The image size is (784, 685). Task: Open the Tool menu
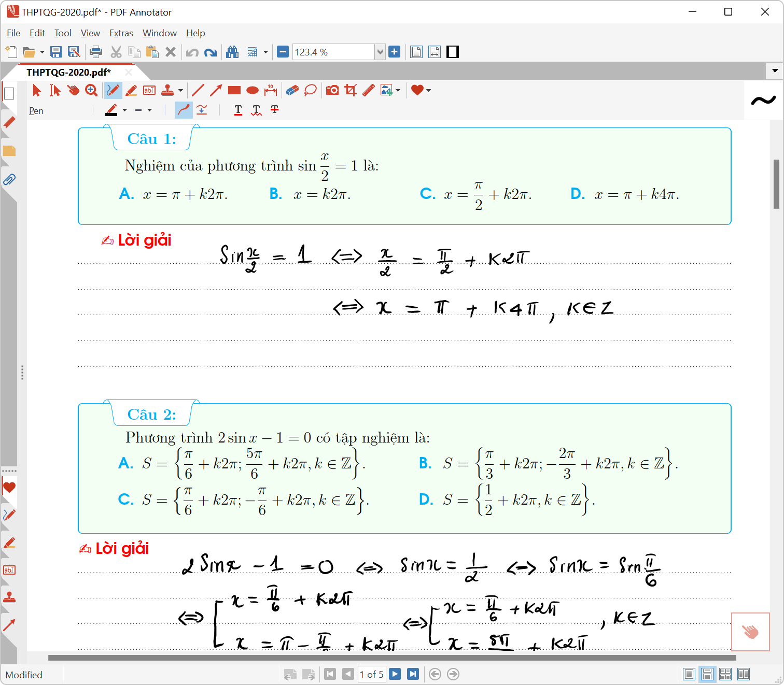(x=63, y=33)
